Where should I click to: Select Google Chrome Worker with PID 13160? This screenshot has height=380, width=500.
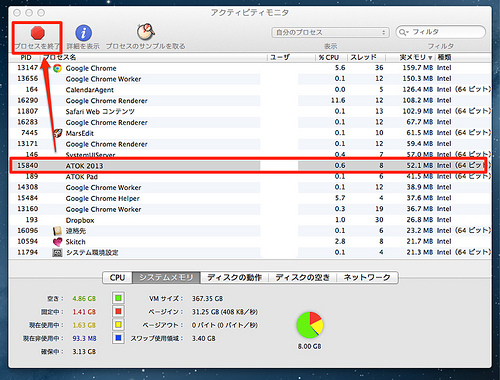(x=250, y=209)
